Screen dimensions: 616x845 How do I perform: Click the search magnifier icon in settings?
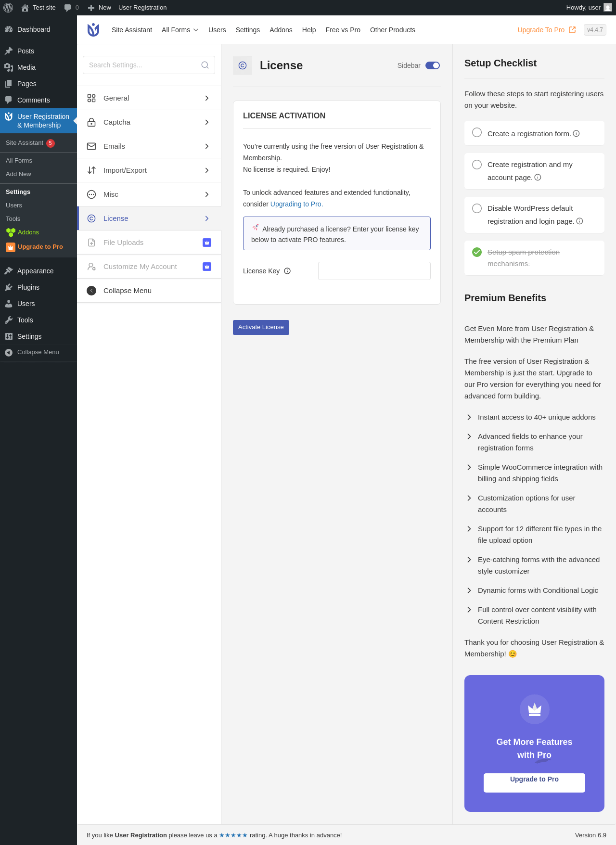[205, 65]
